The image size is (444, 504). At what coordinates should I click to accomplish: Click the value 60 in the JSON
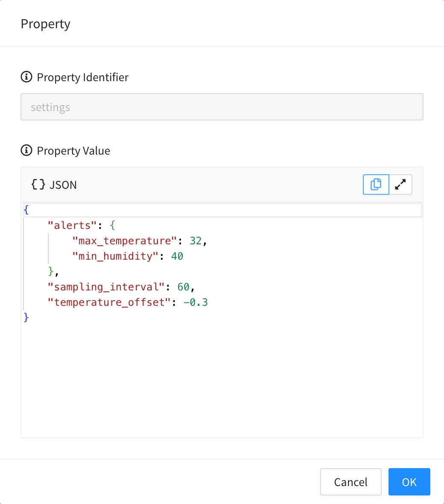(184, 287)
